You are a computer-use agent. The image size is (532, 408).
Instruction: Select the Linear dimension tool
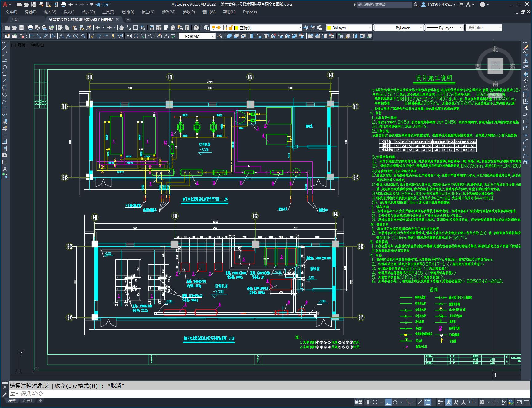click(x=31, y=36)
